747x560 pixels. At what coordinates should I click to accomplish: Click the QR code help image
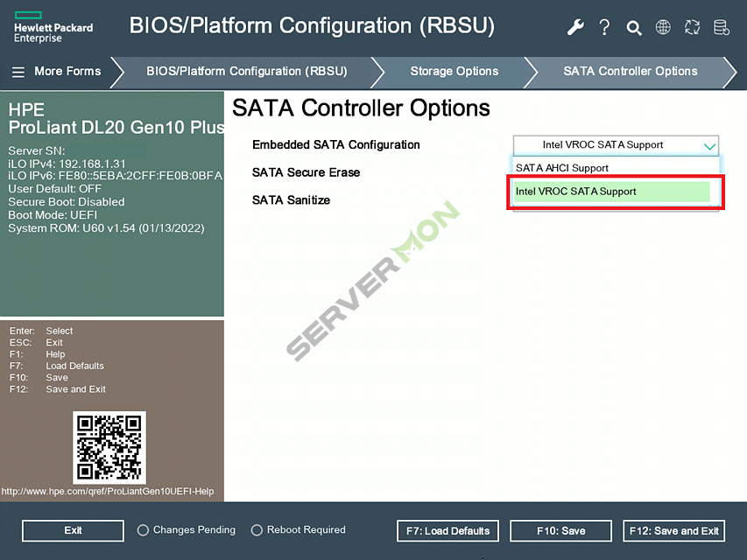[109, 448]
